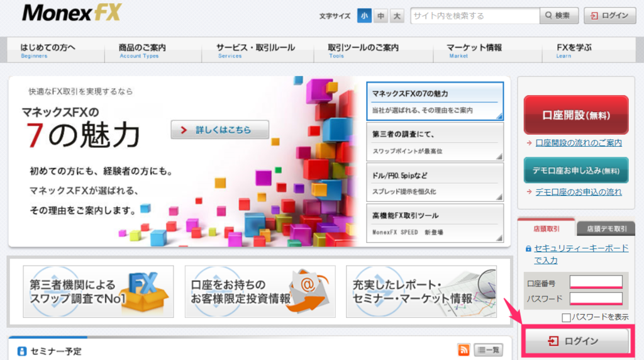Click the magnifier icon in the 検索 button
Image resolution: width=644 pixels, height=360 pixels.
pos(548,16)
